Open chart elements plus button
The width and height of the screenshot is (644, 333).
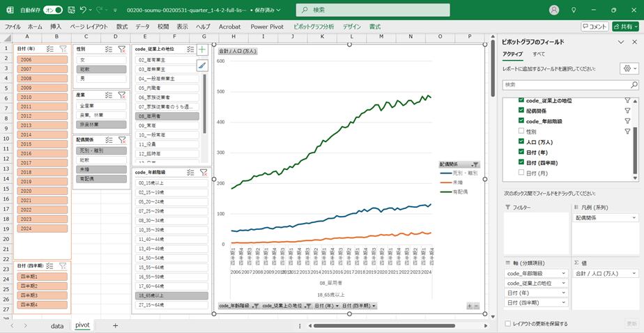[203, 49]
